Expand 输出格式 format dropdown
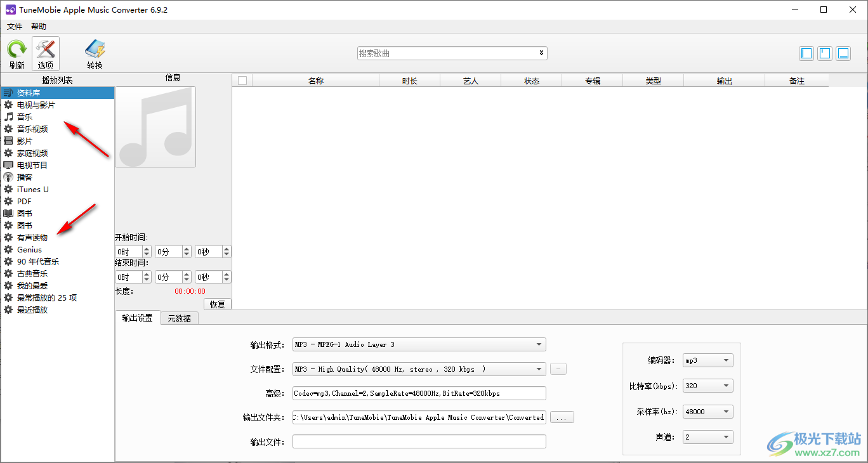868x463 pixels. point(539,344)
